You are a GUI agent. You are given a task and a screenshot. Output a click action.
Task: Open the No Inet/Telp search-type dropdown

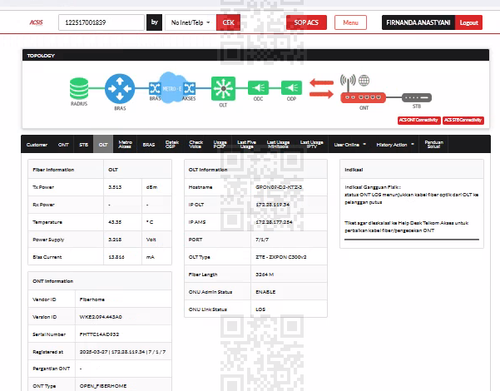(x=190, y=22)
